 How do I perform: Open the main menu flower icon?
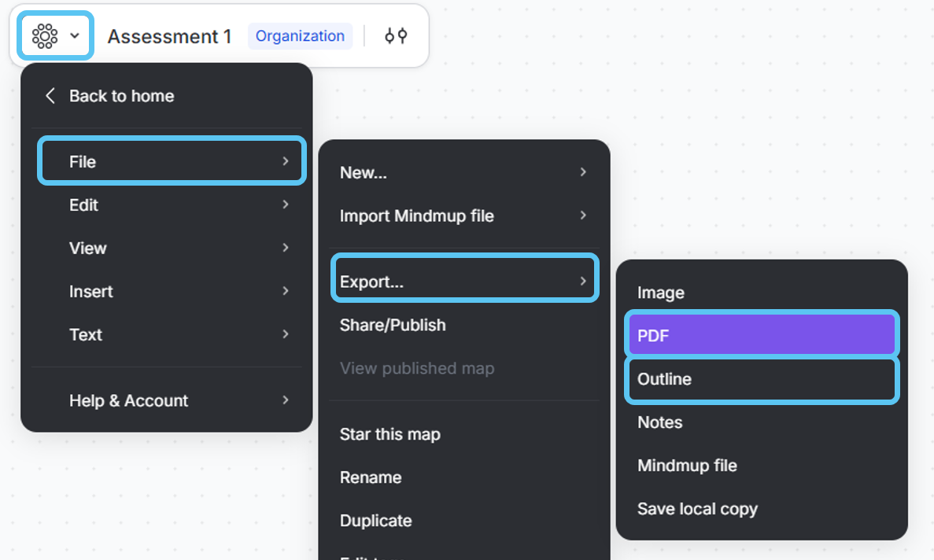[45, 35]
